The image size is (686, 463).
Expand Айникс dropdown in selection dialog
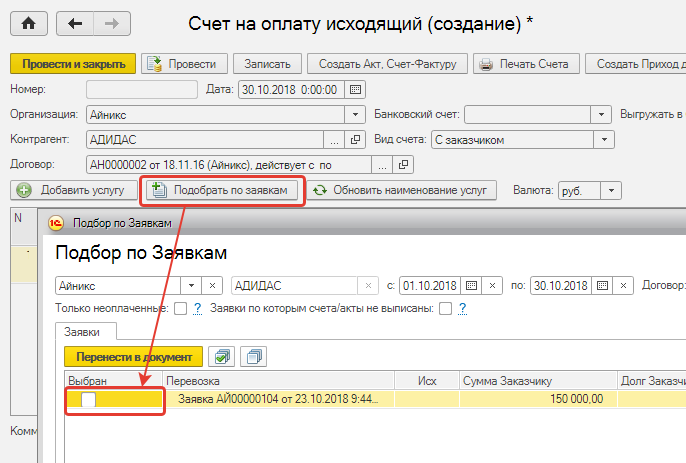click(x=191, y=286)
